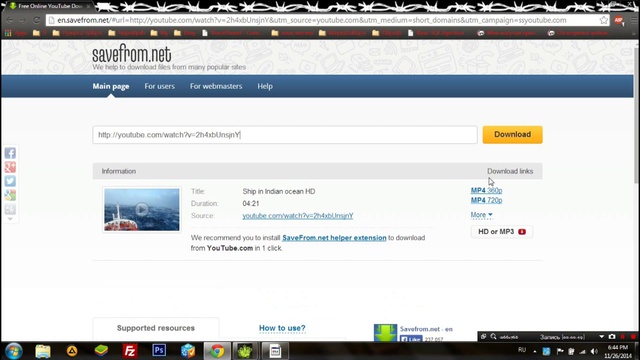Open Photoshop from the taskbar

[x=159, y=351]
